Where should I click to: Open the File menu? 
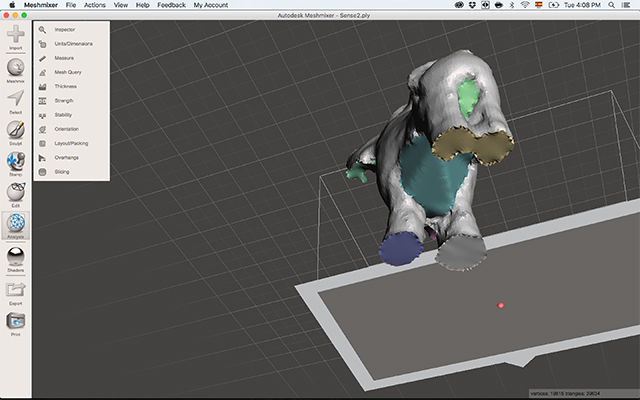point(71,5)
